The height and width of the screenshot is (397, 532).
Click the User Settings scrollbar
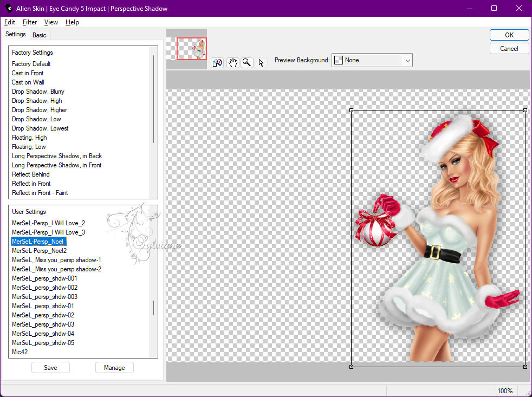click(x=153, y=308)
